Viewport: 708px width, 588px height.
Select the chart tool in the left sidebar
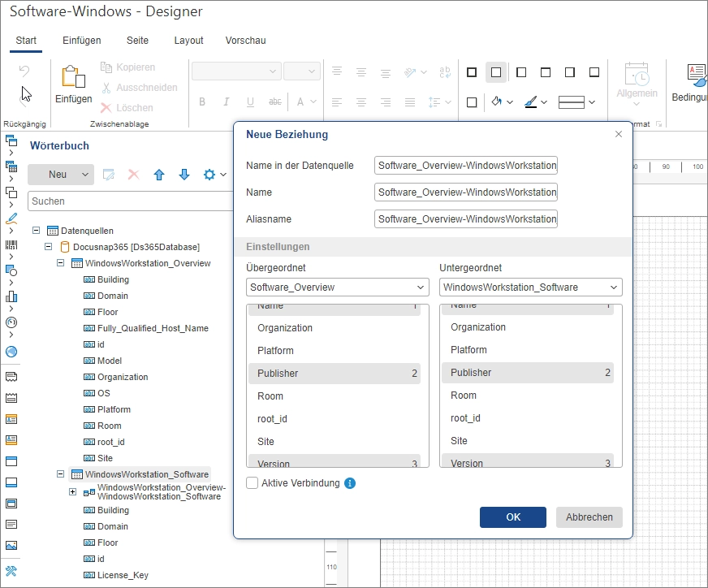[x=11, y=296]
